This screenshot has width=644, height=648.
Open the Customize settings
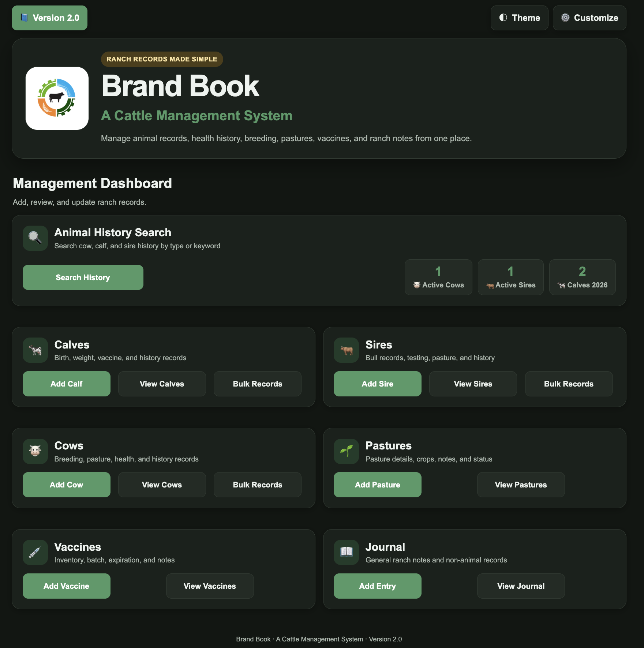[589, 18]
